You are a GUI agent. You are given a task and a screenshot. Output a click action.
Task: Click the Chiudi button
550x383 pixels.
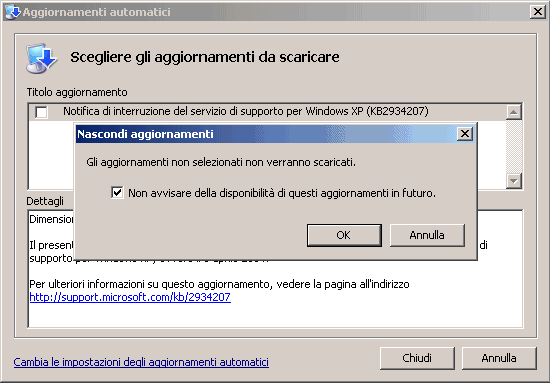click(417, 358)
